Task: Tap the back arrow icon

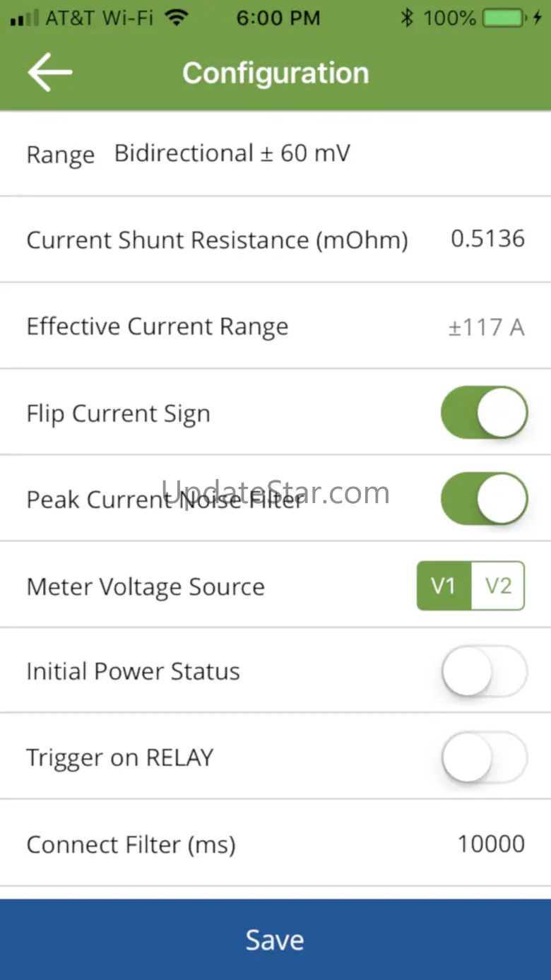Action: click(49, 73)
